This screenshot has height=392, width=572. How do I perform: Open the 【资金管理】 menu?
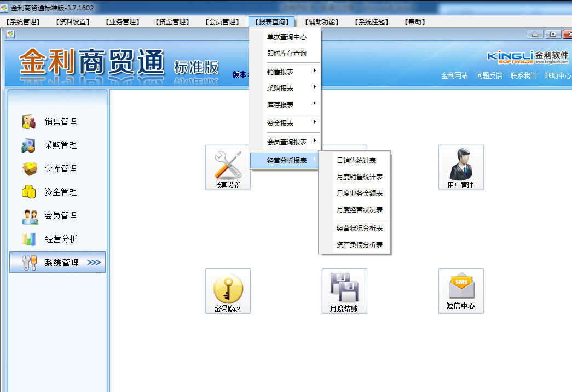(x=172, y=22)
